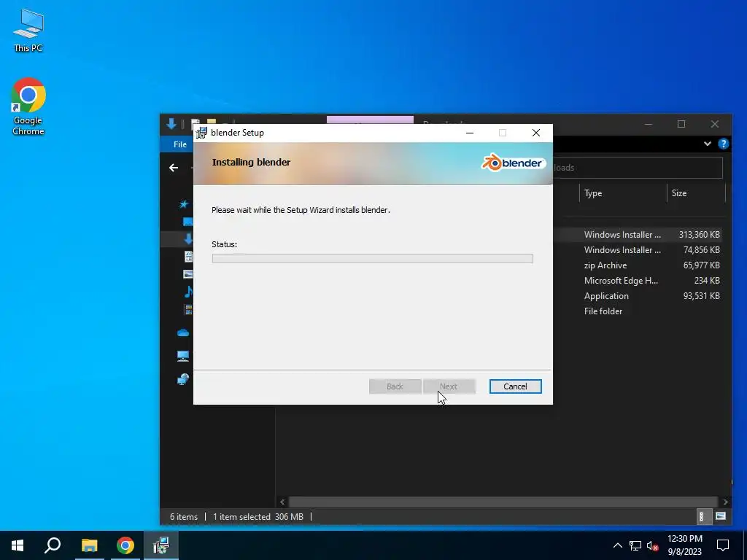Show hidden tray icons with the up chevron

617,545
